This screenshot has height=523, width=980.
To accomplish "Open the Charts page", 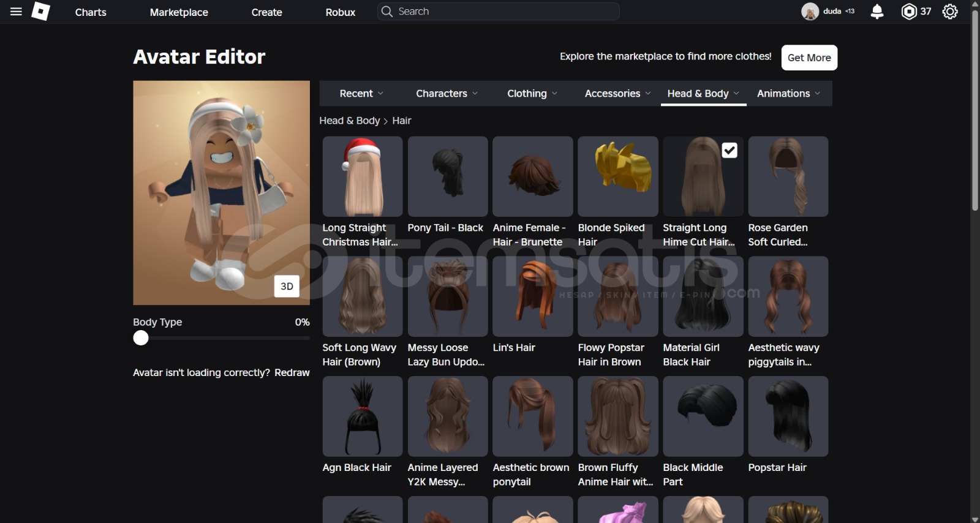I will [x=91, y=12].
